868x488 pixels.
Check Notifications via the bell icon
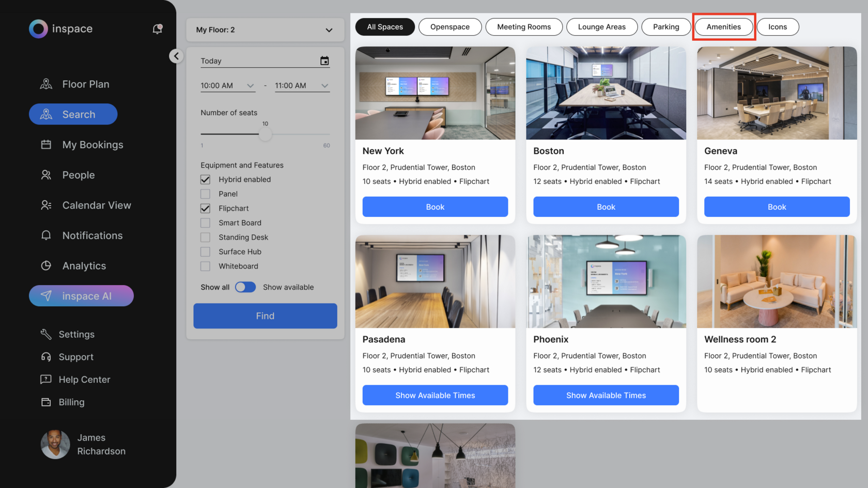46,235
